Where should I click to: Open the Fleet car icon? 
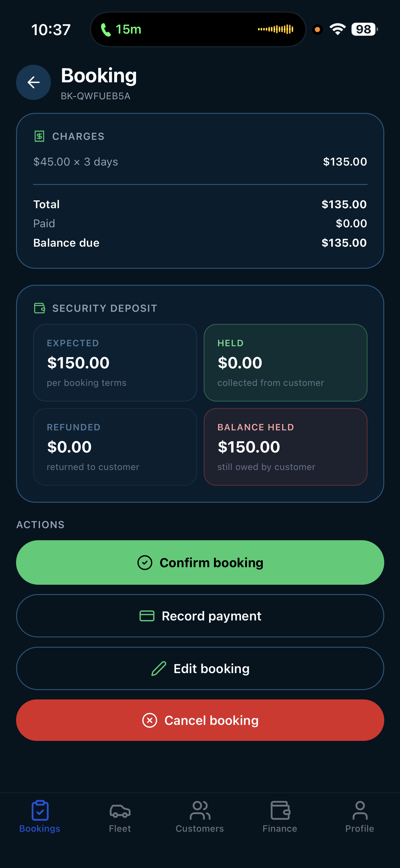120,810
